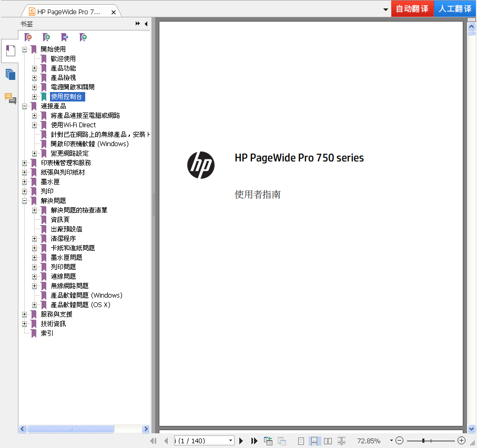Select the 服務與支援 bookmark

[x=56, y=314]
